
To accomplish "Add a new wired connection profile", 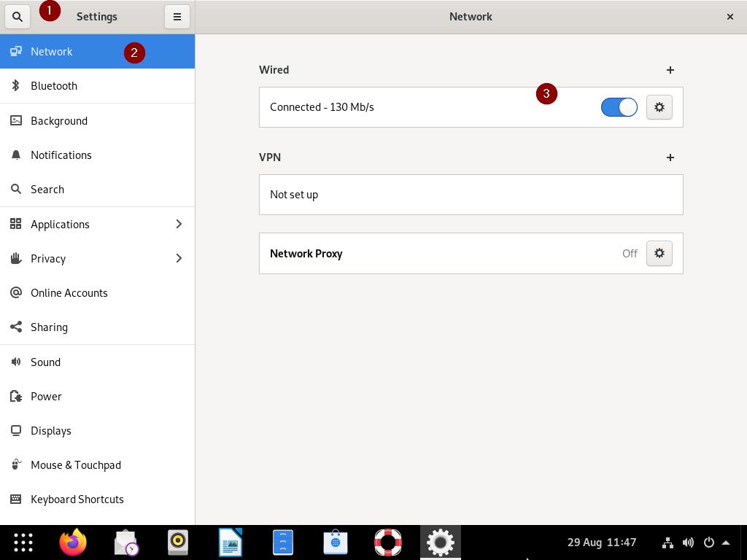I will [x=670, y=70].
